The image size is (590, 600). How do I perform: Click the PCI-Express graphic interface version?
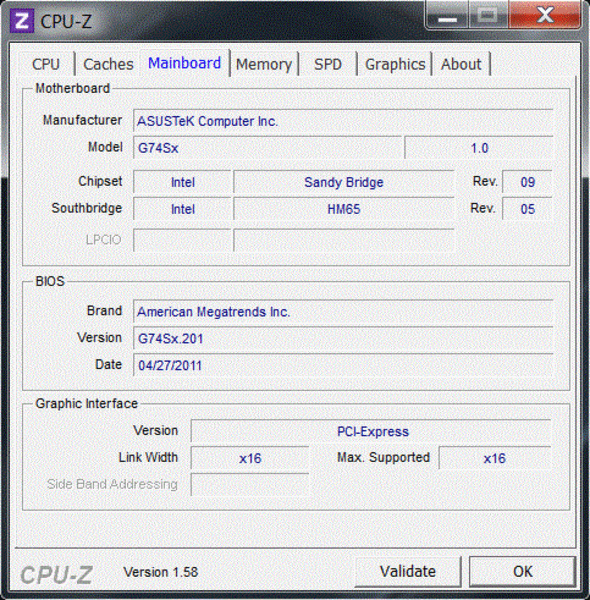[x=371, y=431]
